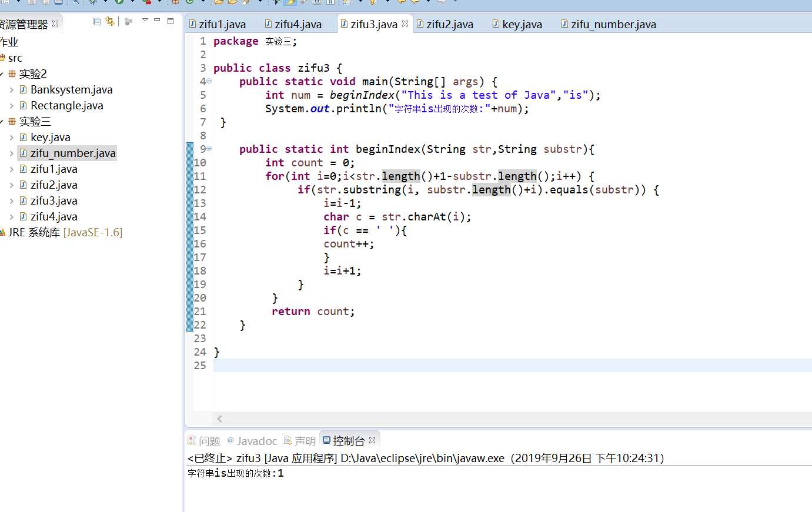Viewport: 812px width, 512px height.
Task: Click 'char c = str.charAt(i);' line
Action: click(397, 217)
